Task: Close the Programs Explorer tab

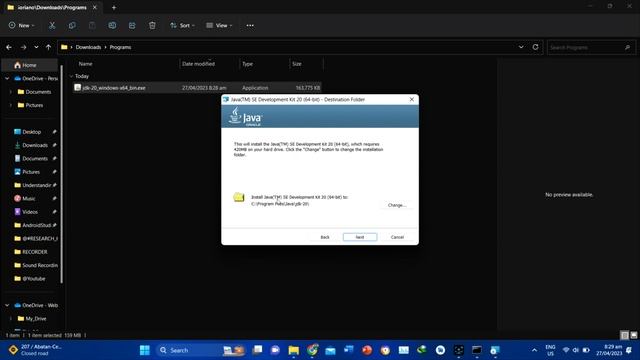Action: pos(95,7)
